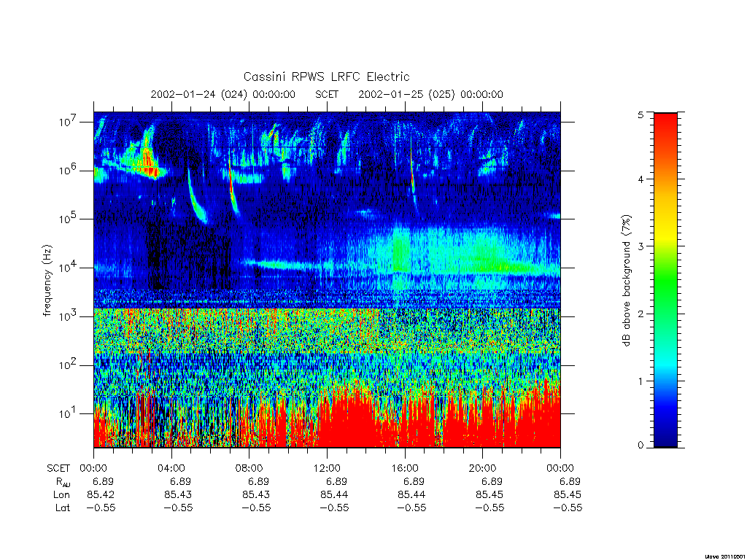The width and height of the screenshot is (747, 560).
Task: Click the longitude value '85.42'
Action: point(101,495)
